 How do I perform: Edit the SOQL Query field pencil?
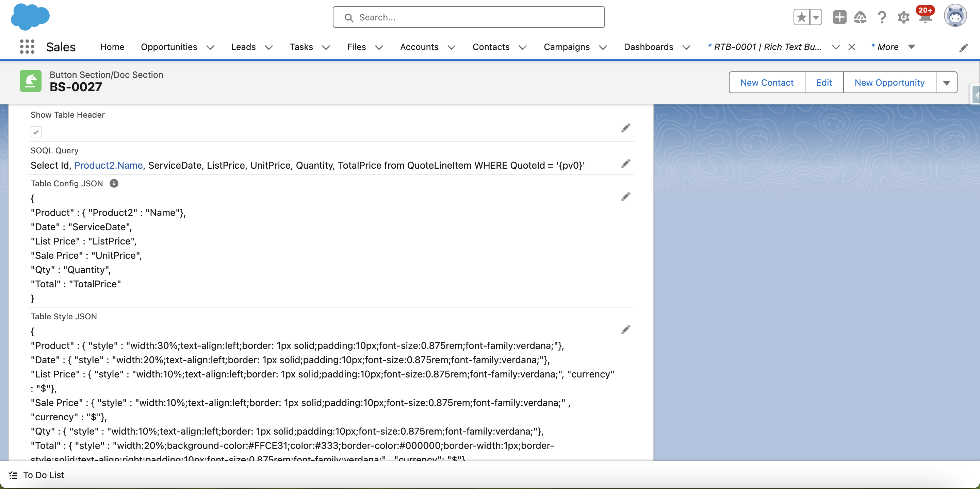[x=625, y=164]
